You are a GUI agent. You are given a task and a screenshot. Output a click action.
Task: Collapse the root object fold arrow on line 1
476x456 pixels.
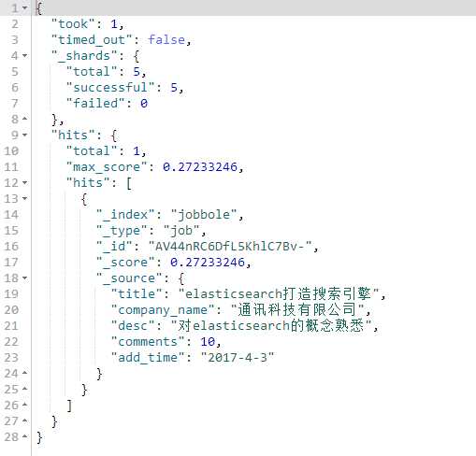[24, 8]
